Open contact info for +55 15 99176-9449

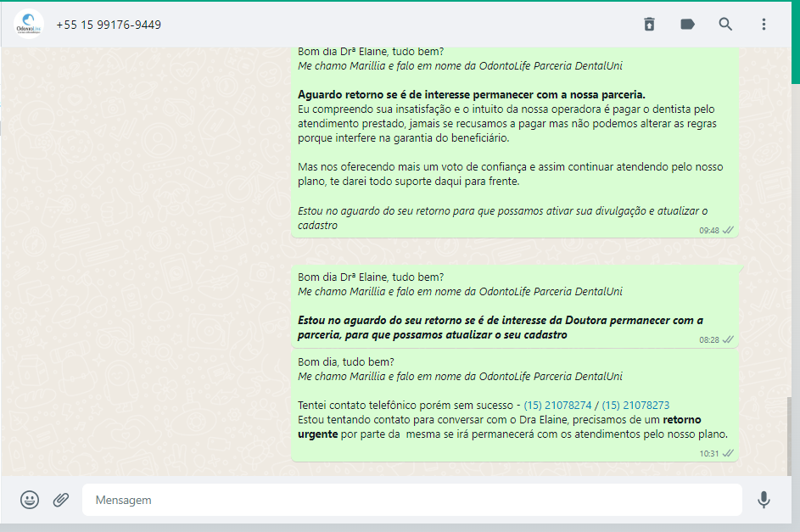(x=109, y=25)
